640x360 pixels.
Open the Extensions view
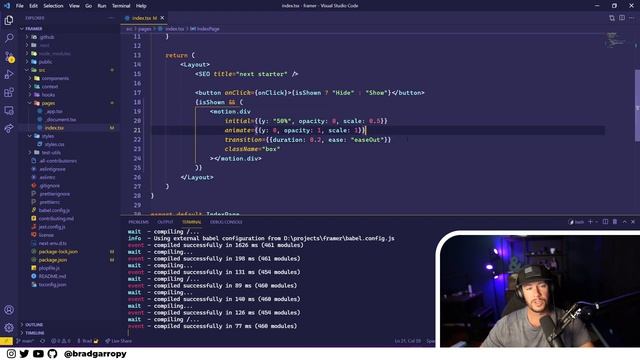click(9, 92)
